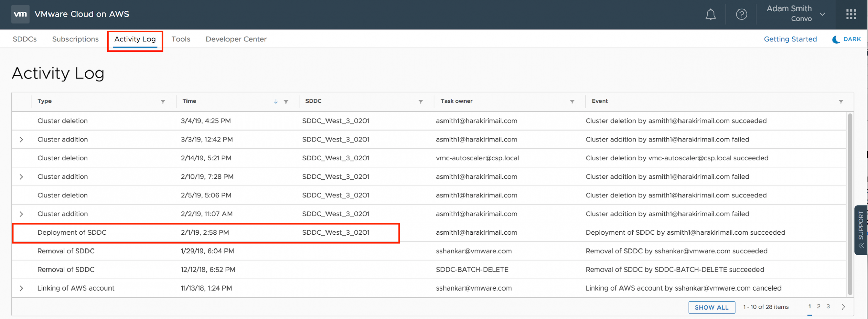Click the SHOW ALL button
Viewport: 868px width, 319px height.
[x=711, y=307]
